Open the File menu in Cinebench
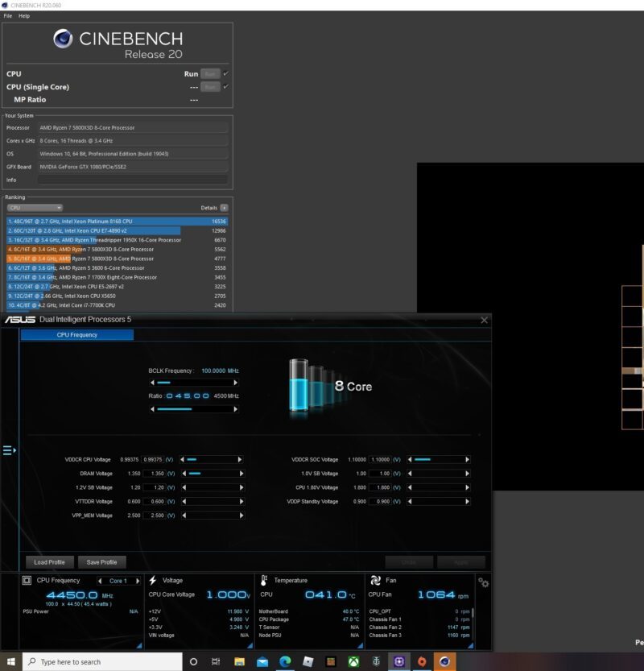644x671 pixels. 8,14
